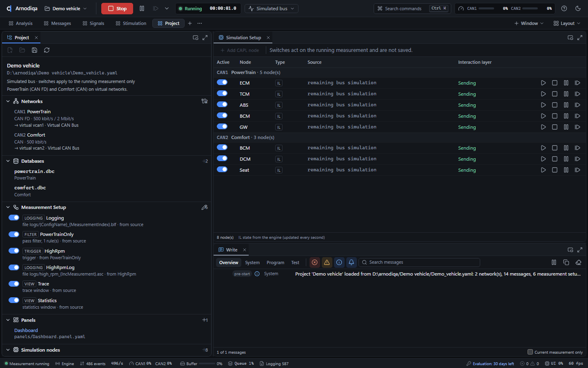Switch to the Signals tab
The width and height of the screenshot is (588, 368).
click(x=94, y=23)
